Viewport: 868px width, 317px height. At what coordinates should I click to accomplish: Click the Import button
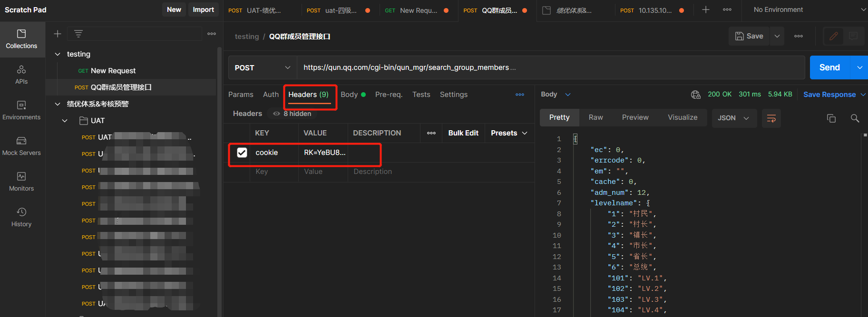203,10
